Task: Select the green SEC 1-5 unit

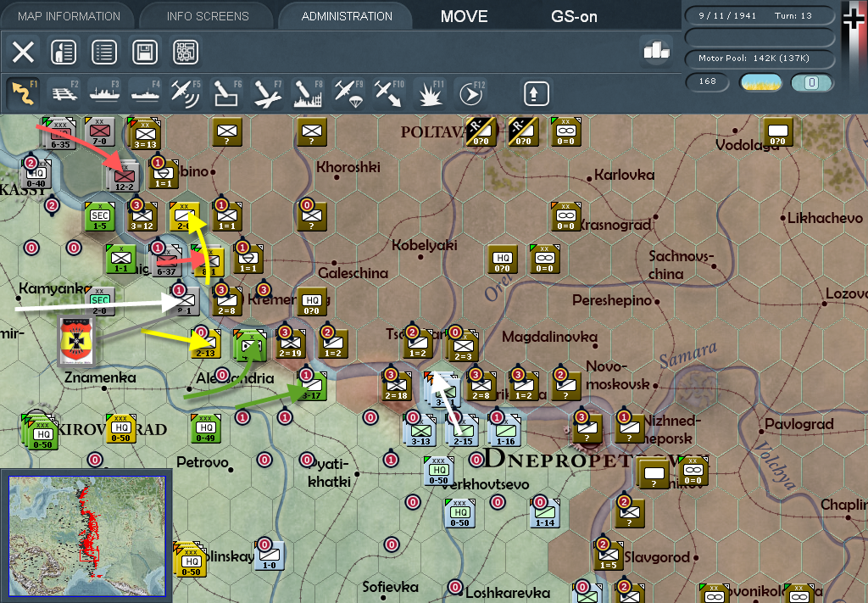Action: (100, 216)
